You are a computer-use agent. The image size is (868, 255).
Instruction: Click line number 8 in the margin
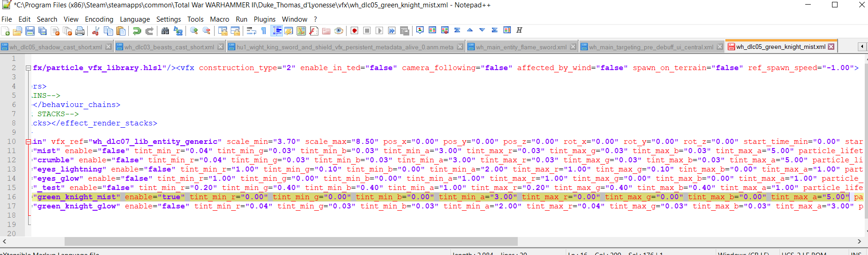(x=14, y=123)
